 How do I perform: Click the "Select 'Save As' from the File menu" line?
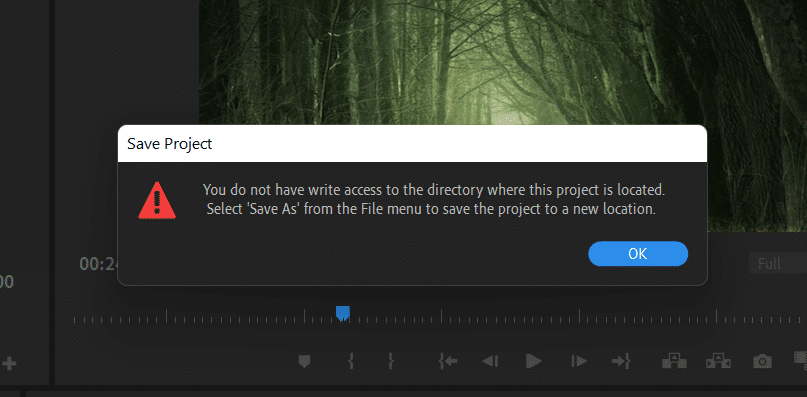pyautogui.click(x=431, y=210)
